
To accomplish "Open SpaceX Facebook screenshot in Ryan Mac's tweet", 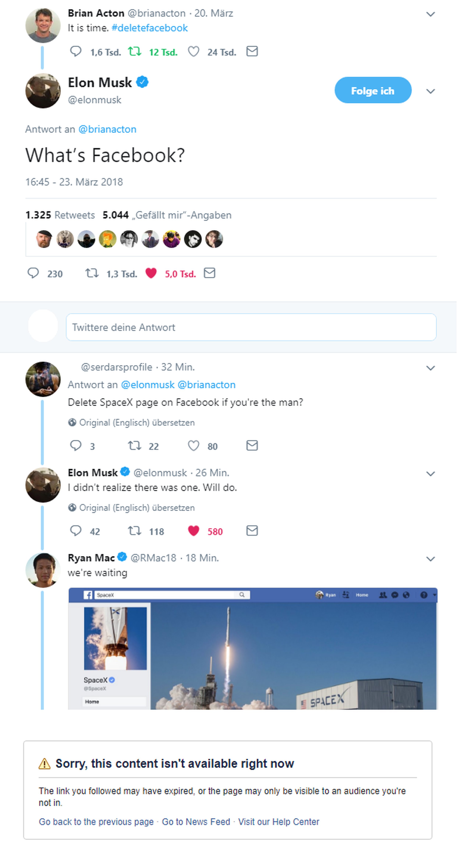I will [x=253, y=649].
